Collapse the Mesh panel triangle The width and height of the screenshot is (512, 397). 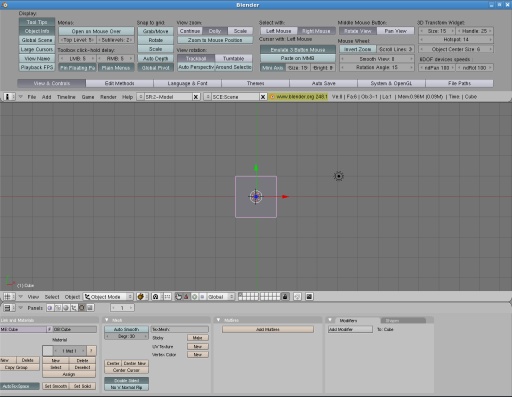pos(107,320)
